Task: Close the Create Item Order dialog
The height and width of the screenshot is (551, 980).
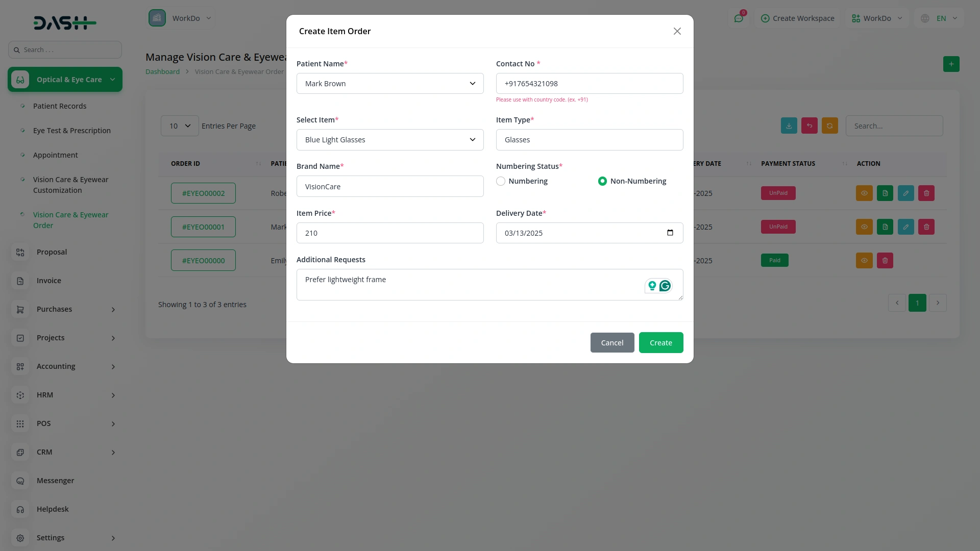Action: 677,31
